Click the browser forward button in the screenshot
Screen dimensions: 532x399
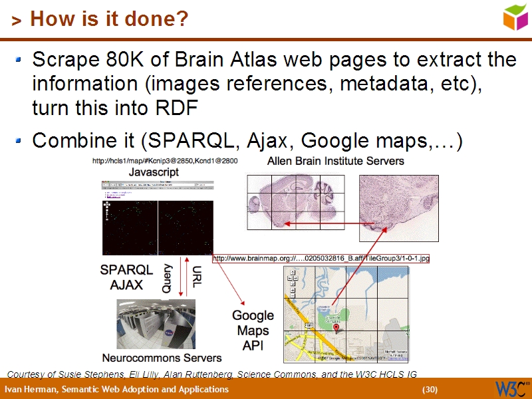106,184
